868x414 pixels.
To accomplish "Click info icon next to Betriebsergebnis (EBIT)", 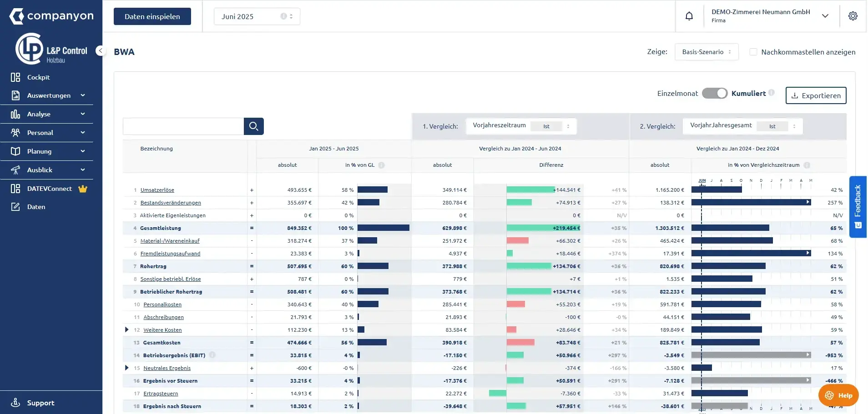I will [x=212, y=355].
